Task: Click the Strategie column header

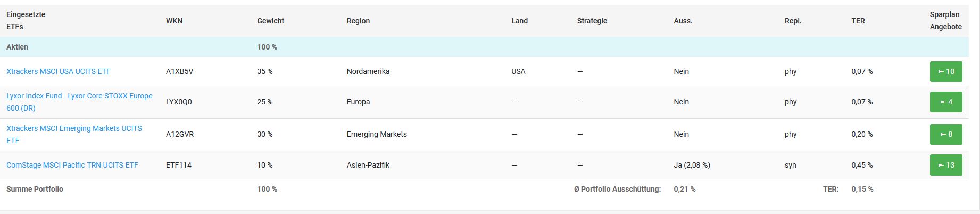Action: click(592, 21)
